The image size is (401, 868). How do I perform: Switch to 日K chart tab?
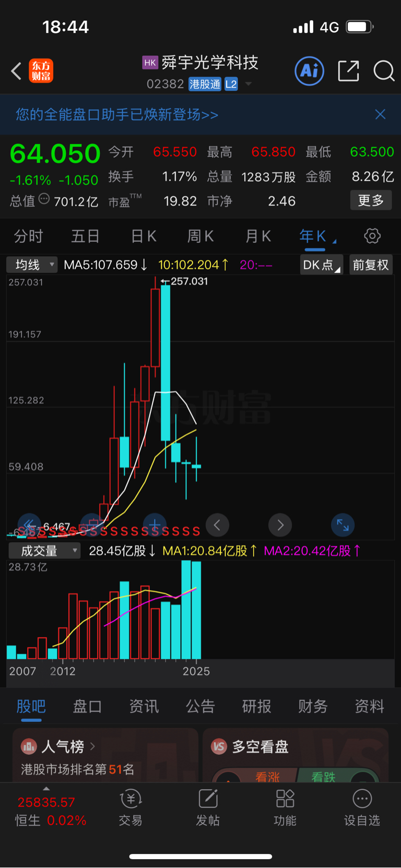[144, 236]
